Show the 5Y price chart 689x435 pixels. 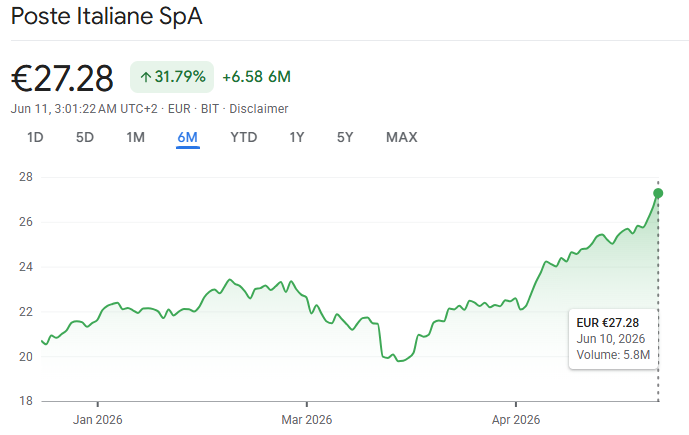click(345, 138)
